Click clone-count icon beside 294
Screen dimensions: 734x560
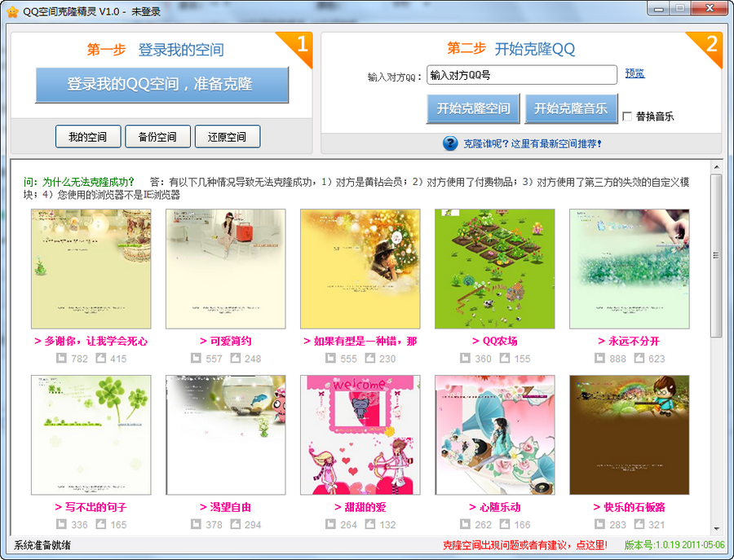click(235, 524)
